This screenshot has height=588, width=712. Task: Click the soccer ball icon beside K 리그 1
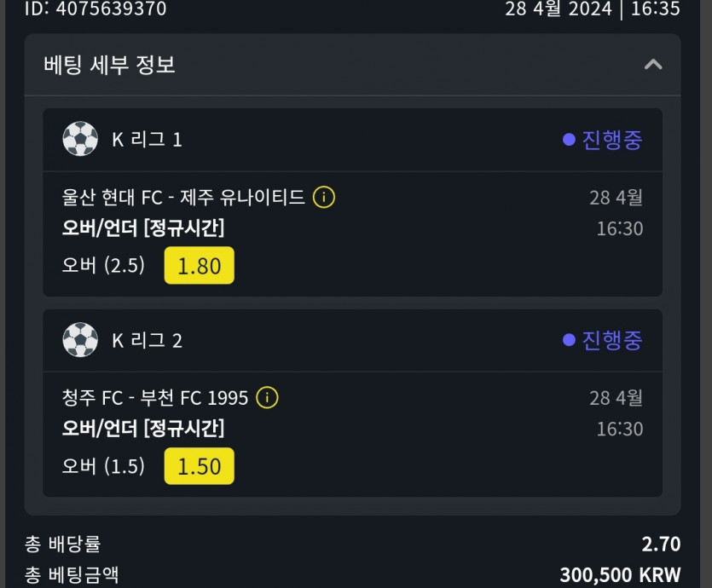(x=80, y=139)
